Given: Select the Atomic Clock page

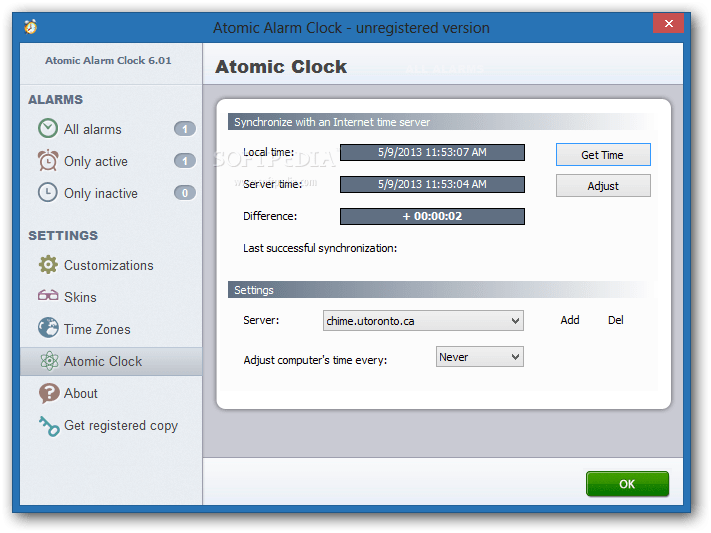Looking at the screenshot, I should click(111, 362).
